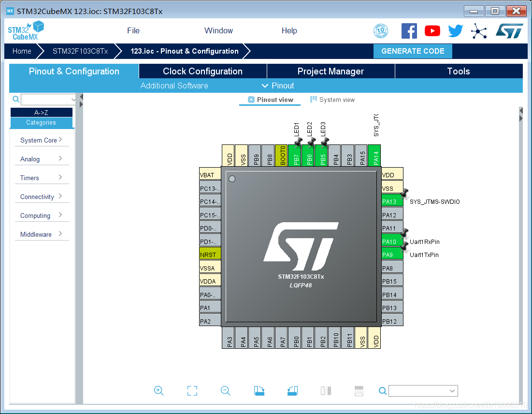Image resolution: width=532 pixels, height=414 pixels.
Task: Click the Pinout view chip icon
Action: [x=251, y=100]
